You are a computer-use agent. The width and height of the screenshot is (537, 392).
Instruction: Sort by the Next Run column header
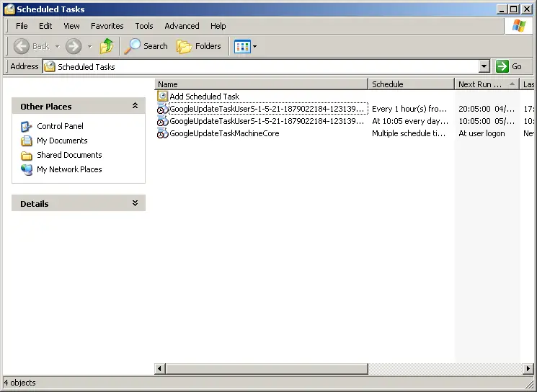tap(487, 84)
